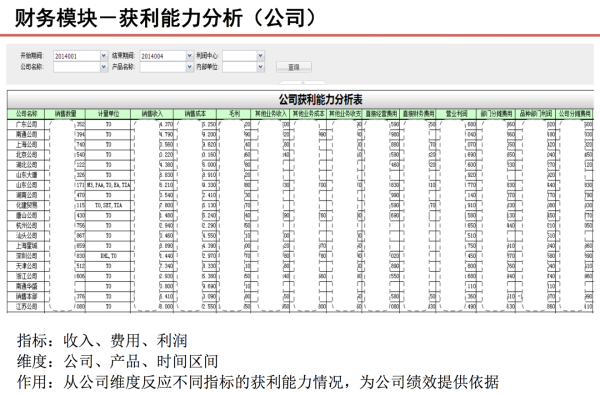Click the 销售收入 column header

152,114
